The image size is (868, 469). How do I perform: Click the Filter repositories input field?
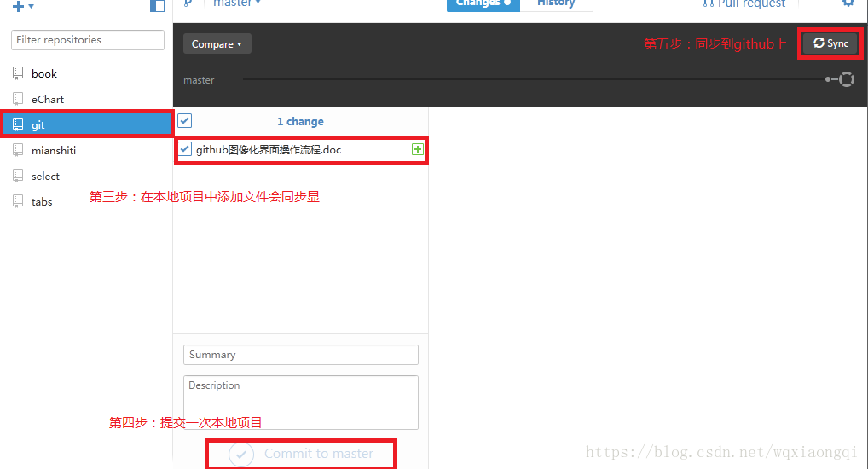88,40
